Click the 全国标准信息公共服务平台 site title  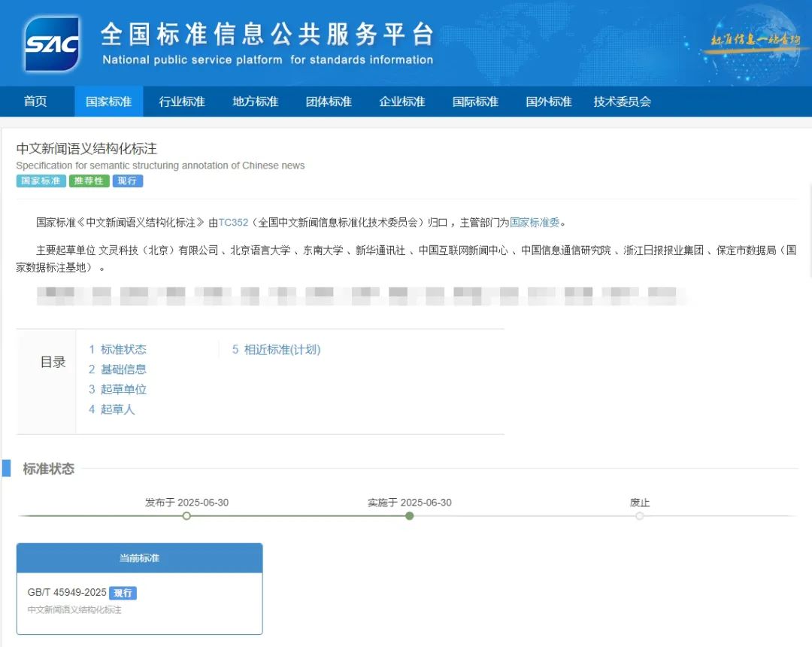coord(267,34)
